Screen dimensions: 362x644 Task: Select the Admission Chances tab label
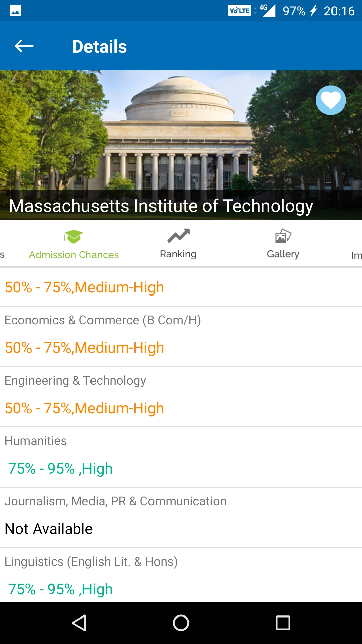pyautogui.click(x=74, y=255)
